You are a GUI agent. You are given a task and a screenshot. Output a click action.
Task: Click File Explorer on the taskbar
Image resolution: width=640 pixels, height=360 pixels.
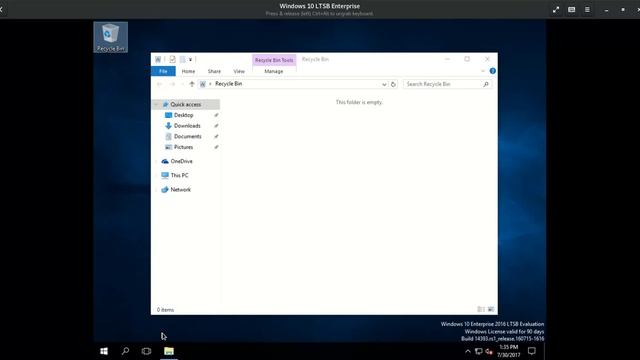[169, 351]
